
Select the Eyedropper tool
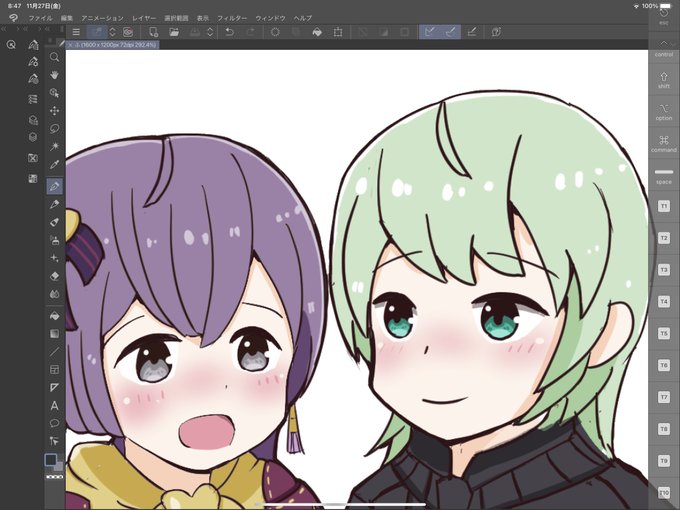click(x=54, y=165)
